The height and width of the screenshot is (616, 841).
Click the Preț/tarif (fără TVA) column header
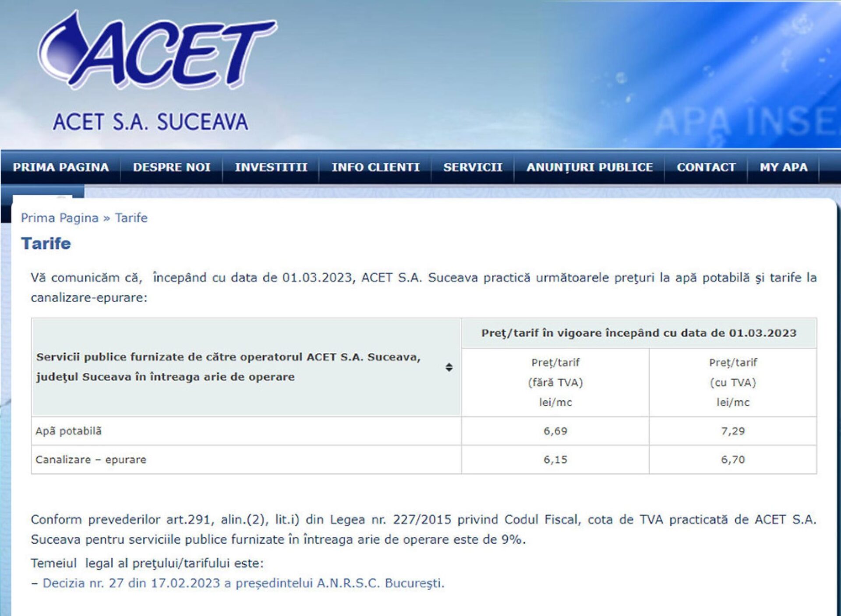click(555, 382)
